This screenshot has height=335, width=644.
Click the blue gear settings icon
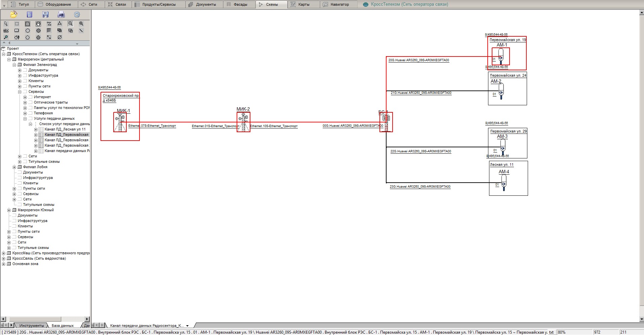77,14
